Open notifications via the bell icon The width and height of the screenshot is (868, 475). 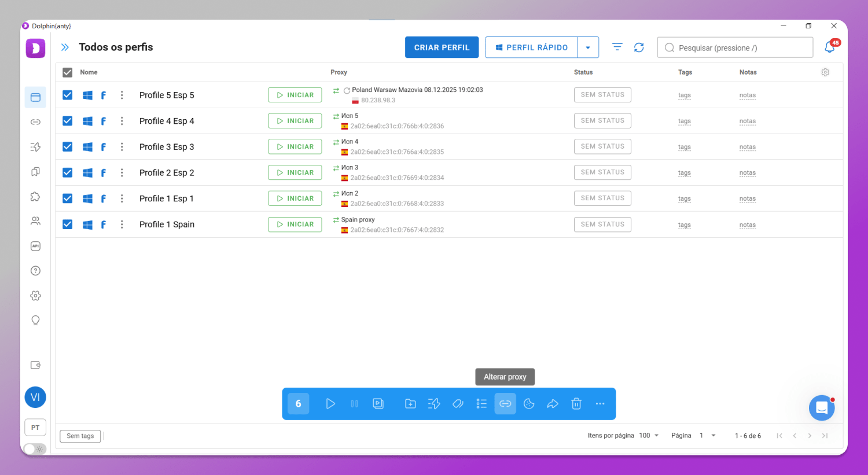(829, 47)
